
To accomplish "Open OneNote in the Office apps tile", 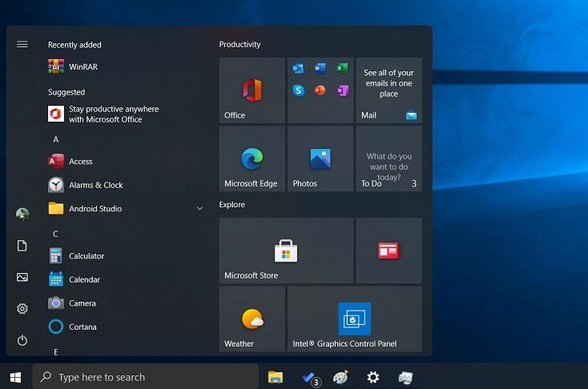I will click(342, 90).
